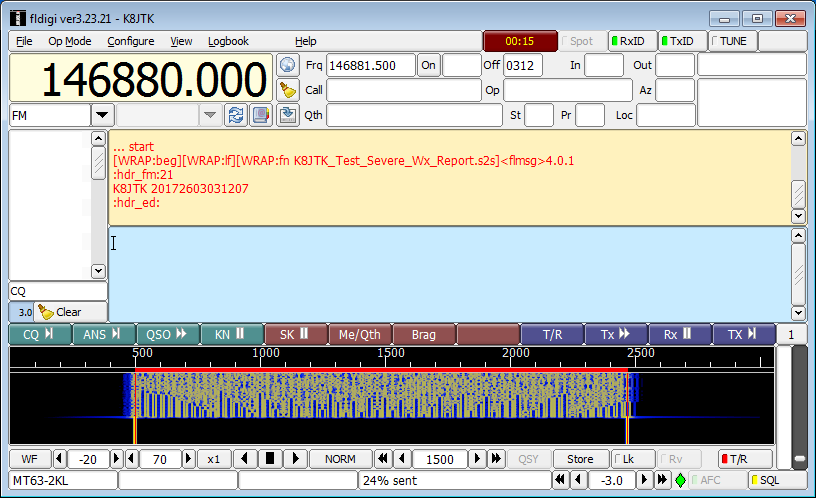Run the ANS macro
Image resolution: width=816 pixels, height=498 pixels.
coord(104,334)
